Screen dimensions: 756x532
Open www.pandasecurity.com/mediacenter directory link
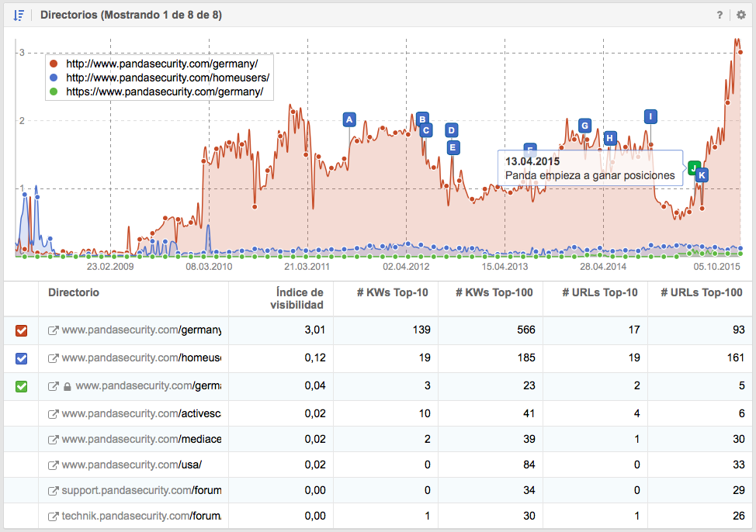point(141,439)
